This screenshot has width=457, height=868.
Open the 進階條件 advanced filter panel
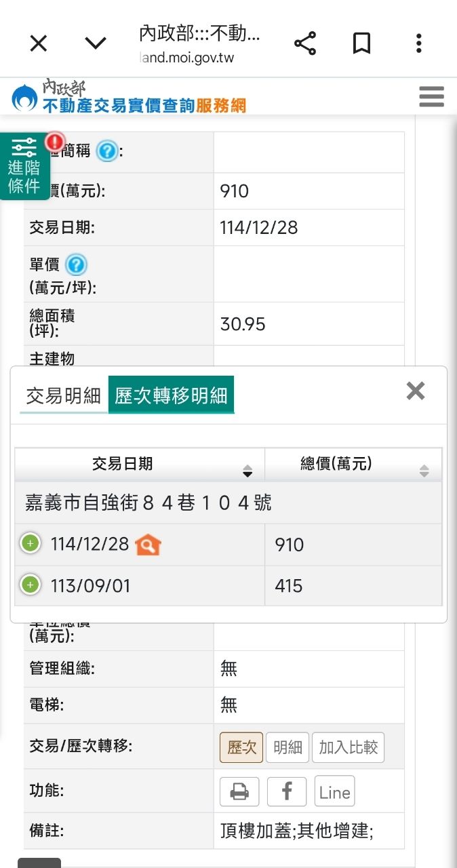[24, 166]
